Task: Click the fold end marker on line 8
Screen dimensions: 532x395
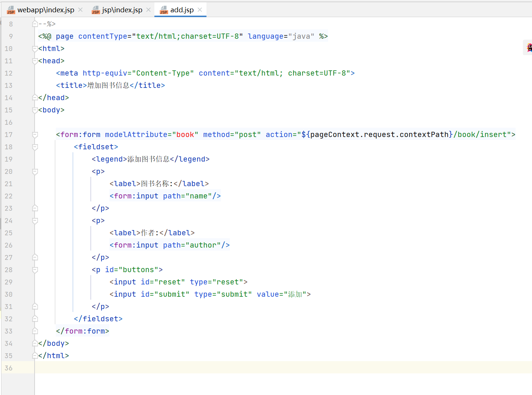Action: pyautogui.click(x=35, y=24)
